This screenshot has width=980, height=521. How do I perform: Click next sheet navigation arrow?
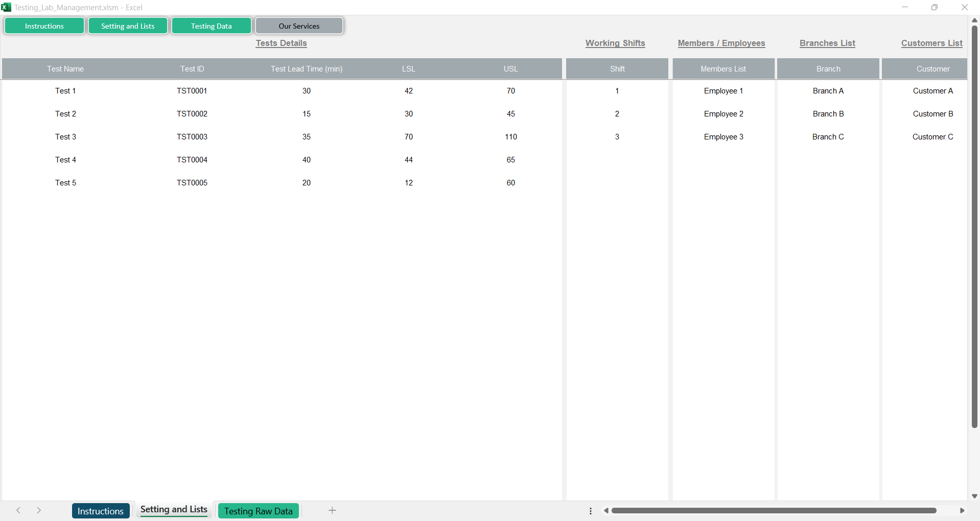(x=39, y=510)
